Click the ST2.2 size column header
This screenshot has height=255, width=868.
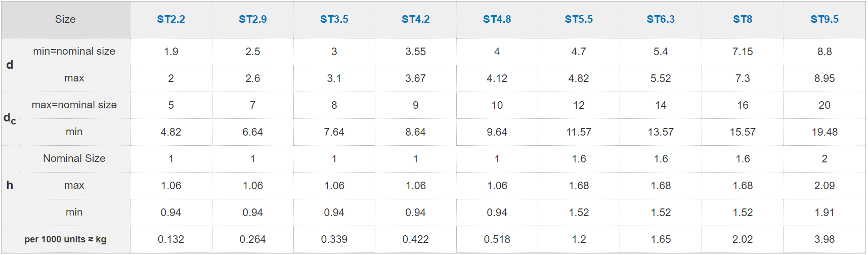[x=171, y=19]
